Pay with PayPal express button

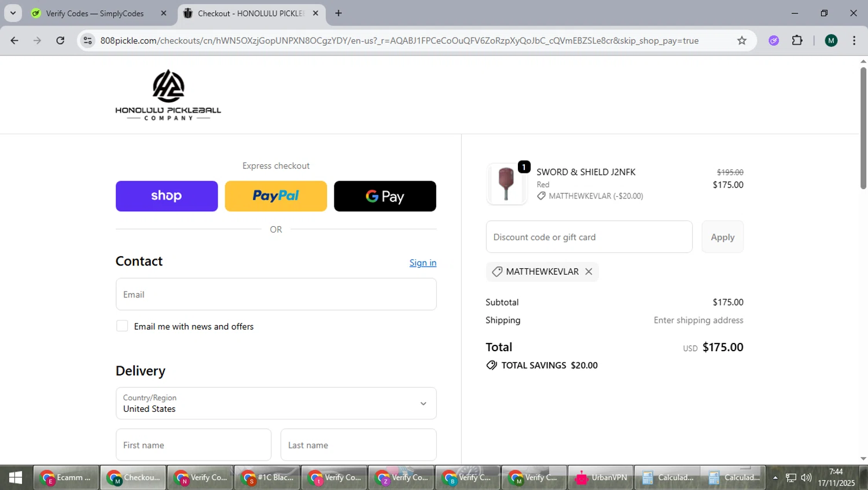pyautogui.click(x=275, y=196)
